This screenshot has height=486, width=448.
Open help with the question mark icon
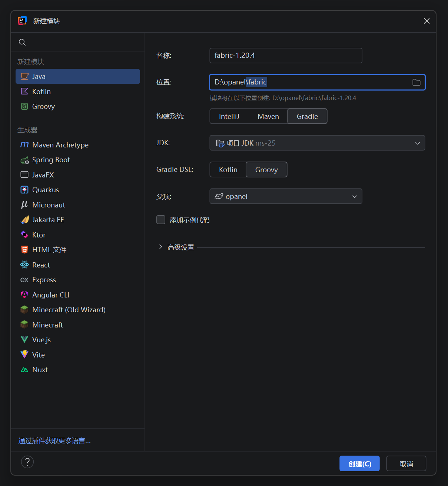(27, 462)
